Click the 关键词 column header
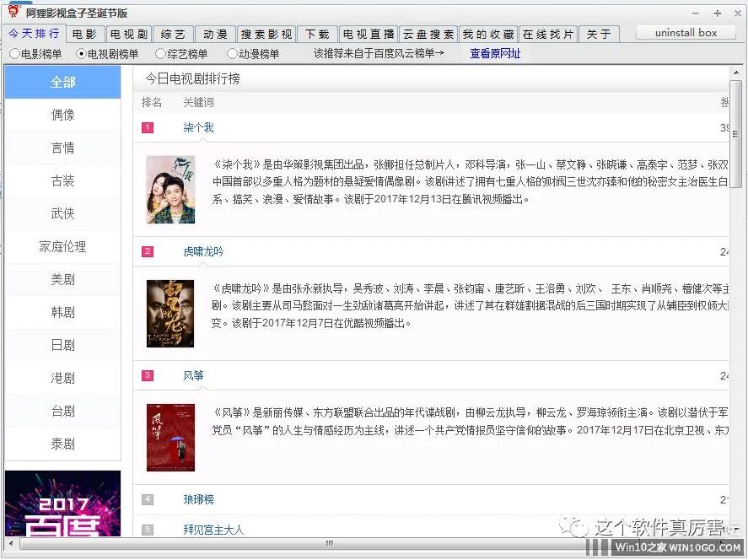Screen dimensions: 748x560 pos(198,102)
